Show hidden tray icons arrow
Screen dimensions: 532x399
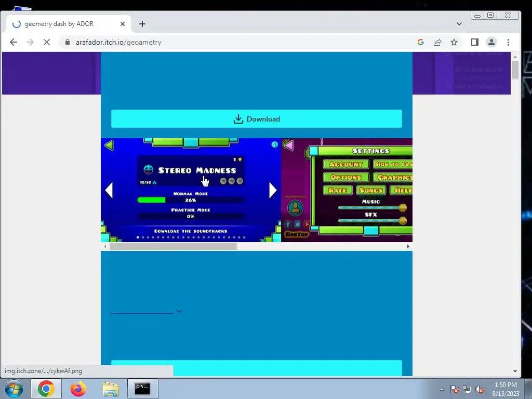tap(442, 389)
